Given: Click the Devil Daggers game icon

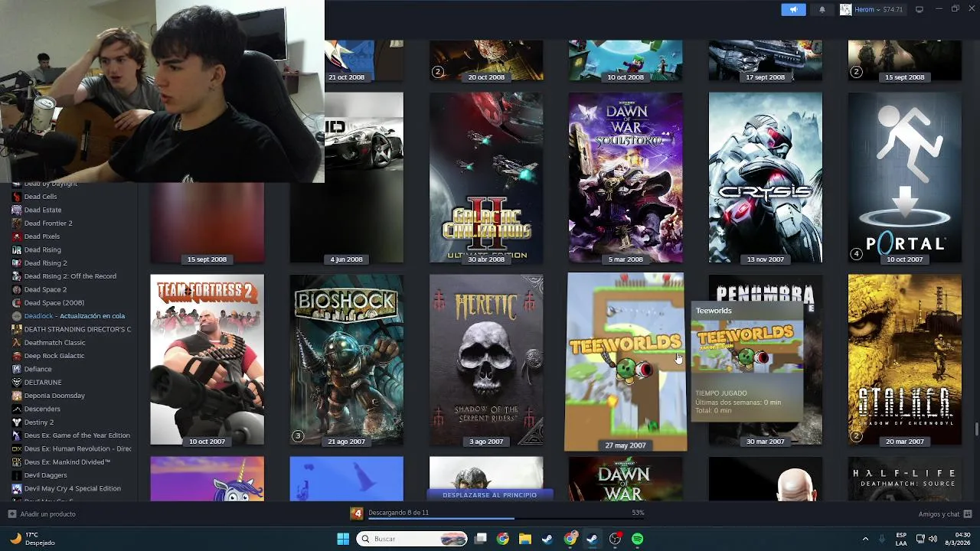Looking at the screenshot, I should point(17,475).
